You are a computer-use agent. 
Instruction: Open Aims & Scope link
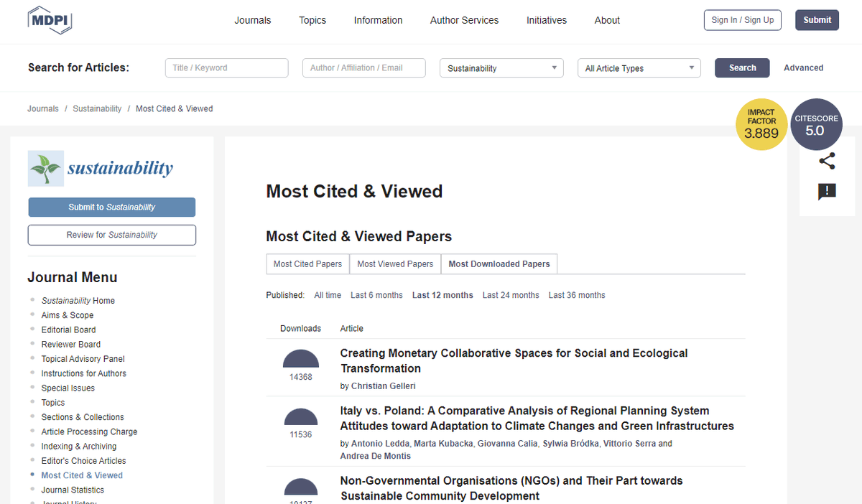click(68, 315)
